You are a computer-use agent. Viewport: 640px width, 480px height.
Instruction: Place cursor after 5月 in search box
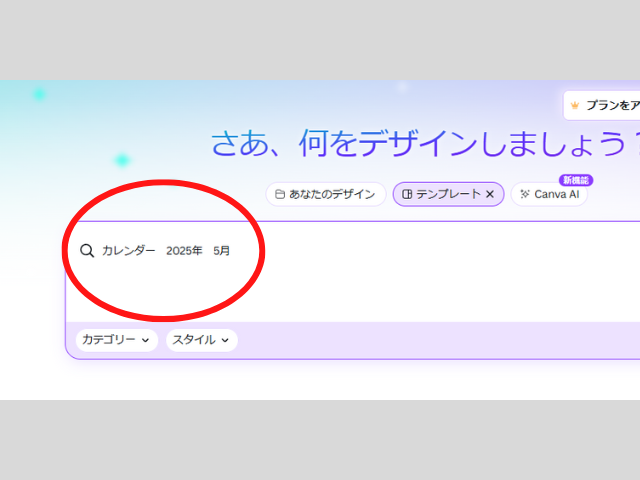click(x=232, y=251)
